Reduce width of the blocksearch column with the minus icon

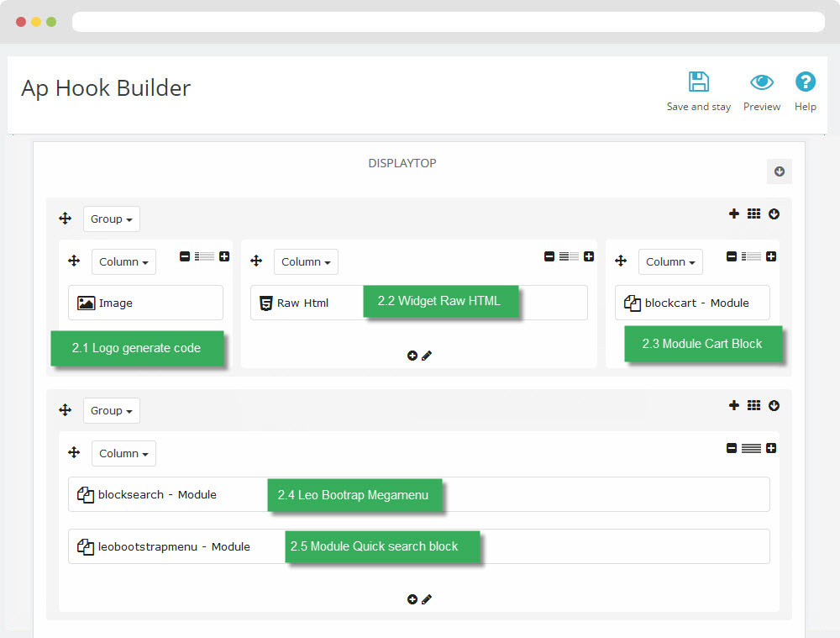(732, 448)
